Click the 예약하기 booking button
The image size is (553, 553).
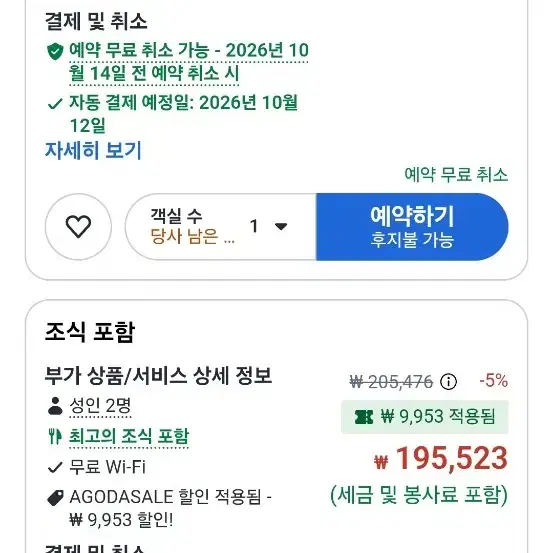coord(412,227)
